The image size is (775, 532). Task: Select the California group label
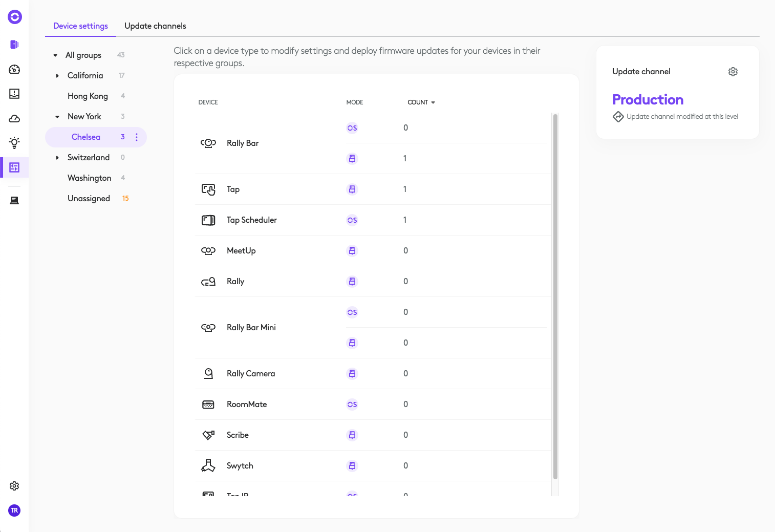[x=85, y=76]
